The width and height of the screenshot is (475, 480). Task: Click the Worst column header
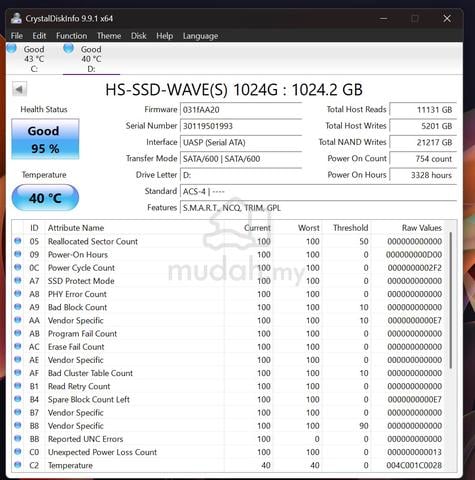(309, 228)
